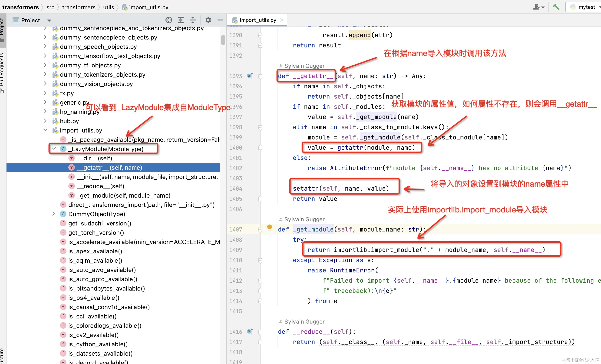Screen dimensions: 601x364
Task: Click the utils breadcrumb in navigation bar
Action: click(x=109, y=7)
